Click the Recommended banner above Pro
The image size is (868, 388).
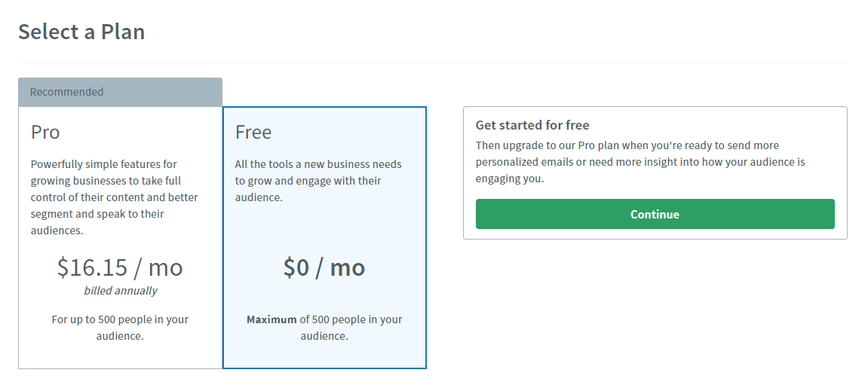click(x=120, y=93)
